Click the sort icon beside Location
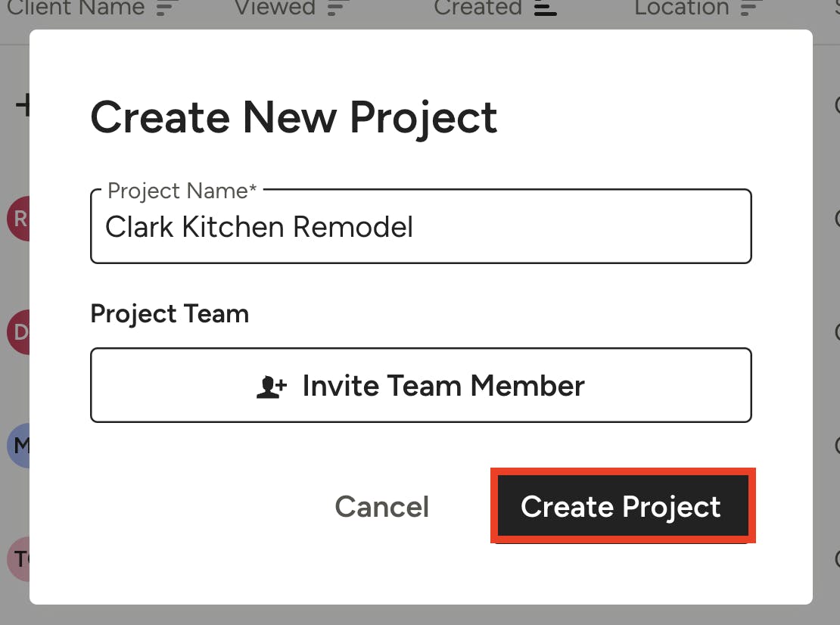Screen dimensions: 840x625 (x=751, y=8)
